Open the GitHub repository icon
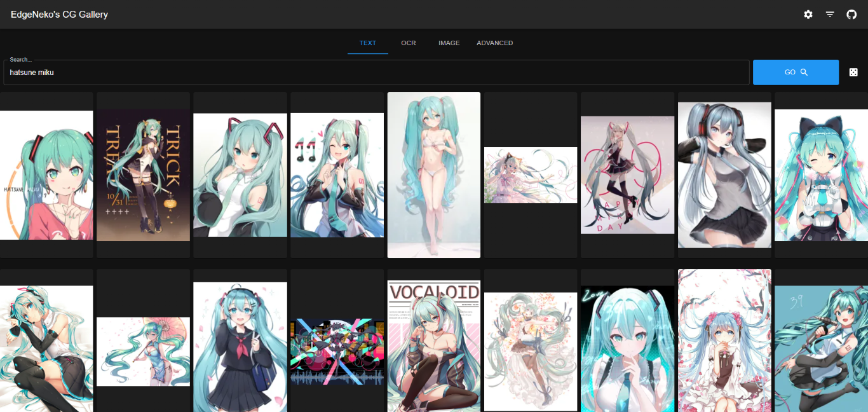This screenshot has height=412, width=868. pyautogui.click(x=851, y=14)
